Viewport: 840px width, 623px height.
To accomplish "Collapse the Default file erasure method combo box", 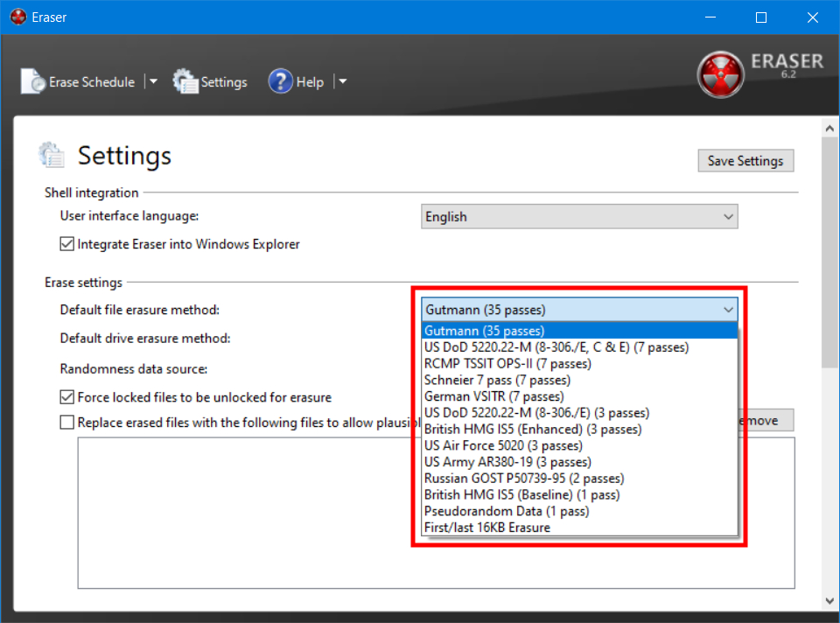I will [x=579, y=310].
